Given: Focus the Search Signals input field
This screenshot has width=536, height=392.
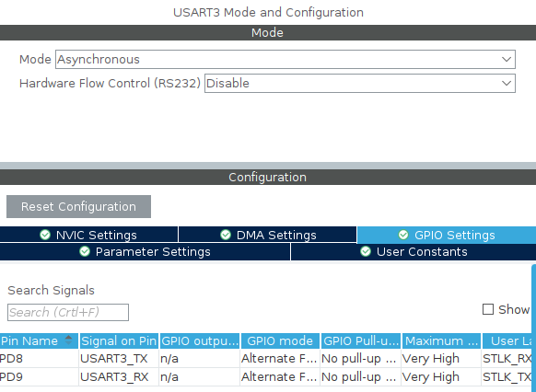Looking at the screenshot, I should pos(68,313).
